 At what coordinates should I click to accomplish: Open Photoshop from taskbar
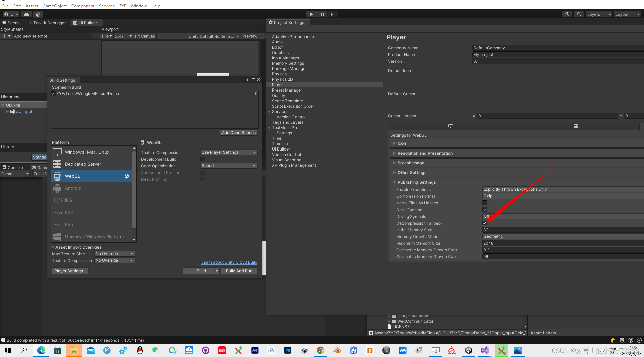coord(288,350)
